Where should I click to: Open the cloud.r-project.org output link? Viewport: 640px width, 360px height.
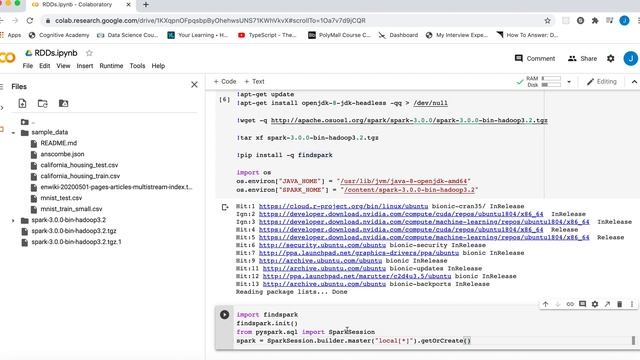pos(343,206)
